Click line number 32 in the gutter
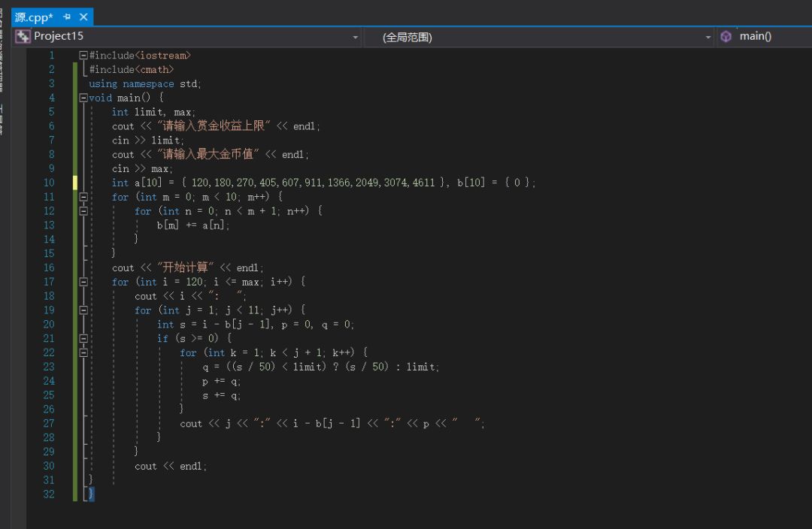 point(49,494)
